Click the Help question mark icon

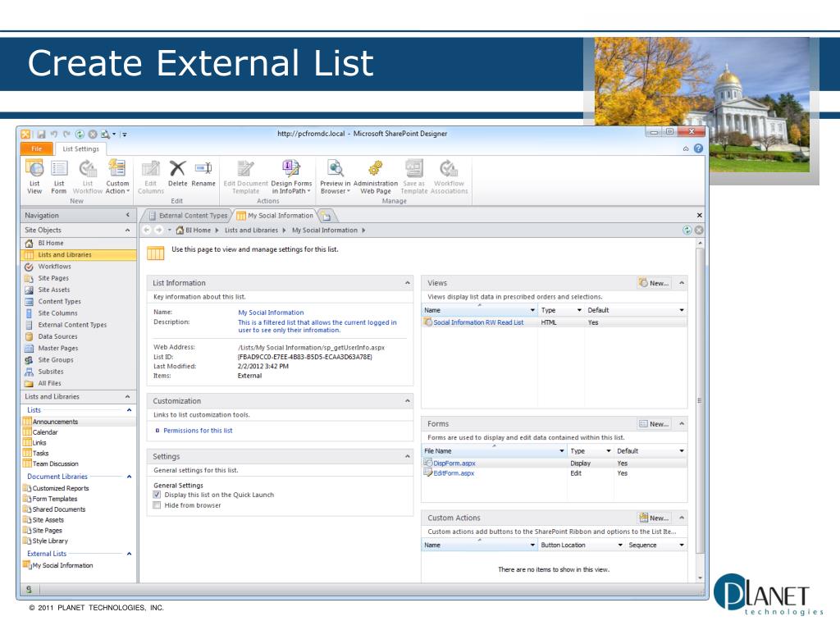click(698, 148)
